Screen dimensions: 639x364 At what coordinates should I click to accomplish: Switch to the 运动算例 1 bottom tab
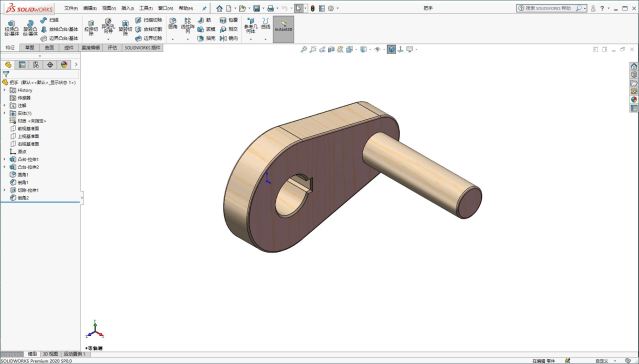[x=75, y=354]
